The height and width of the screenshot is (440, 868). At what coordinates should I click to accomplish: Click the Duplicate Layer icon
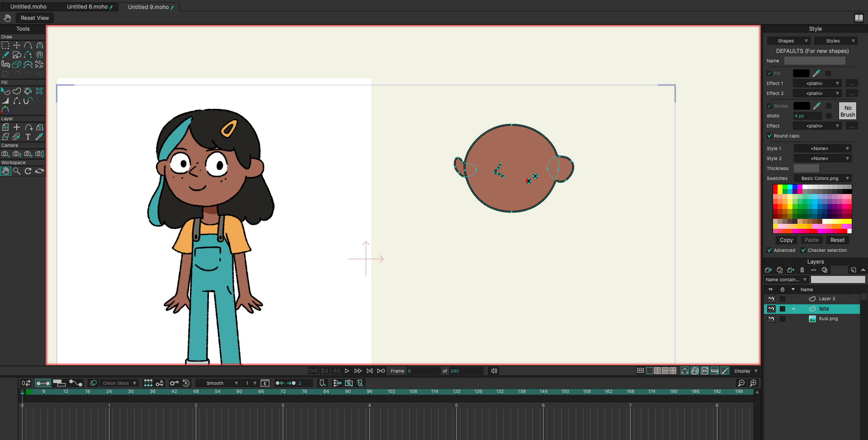779,270
